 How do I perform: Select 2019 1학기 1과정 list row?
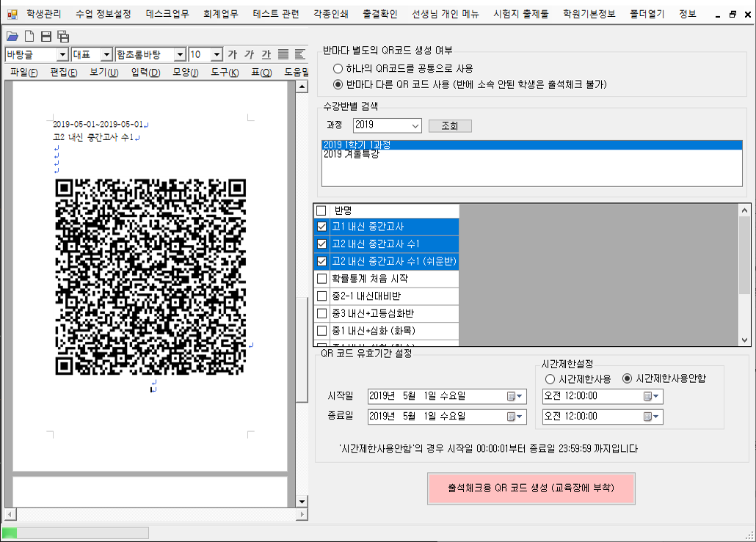pos(532,145)
